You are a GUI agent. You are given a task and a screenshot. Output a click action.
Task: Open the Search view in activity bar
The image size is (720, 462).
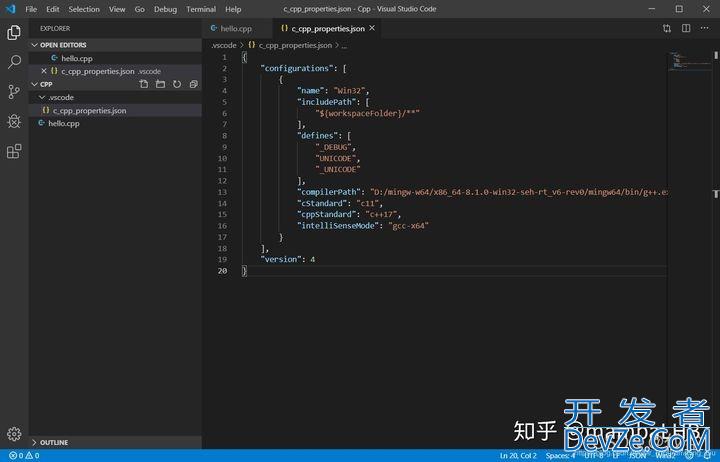point(14,62)
